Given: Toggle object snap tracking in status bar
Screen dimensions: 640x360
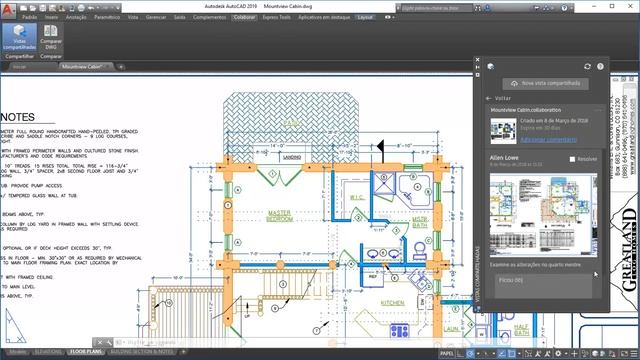Looking at the screenshot, I should tap(502, 353).
